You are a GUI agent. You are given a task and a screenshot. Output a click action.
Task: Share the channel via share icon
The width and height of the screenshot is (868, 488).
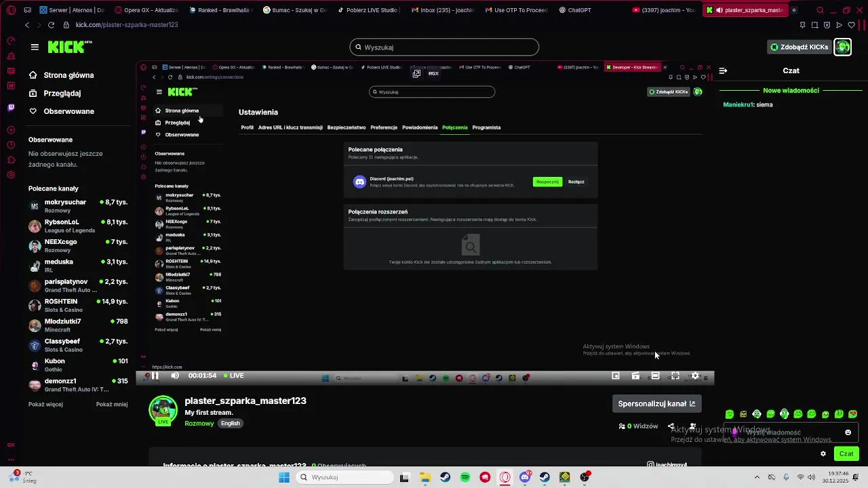click(671, 426)
